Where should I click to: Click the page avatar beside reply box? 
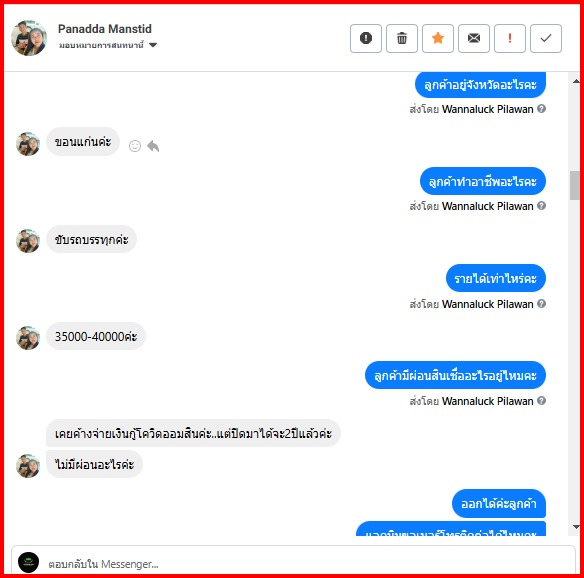click(28, 562)
